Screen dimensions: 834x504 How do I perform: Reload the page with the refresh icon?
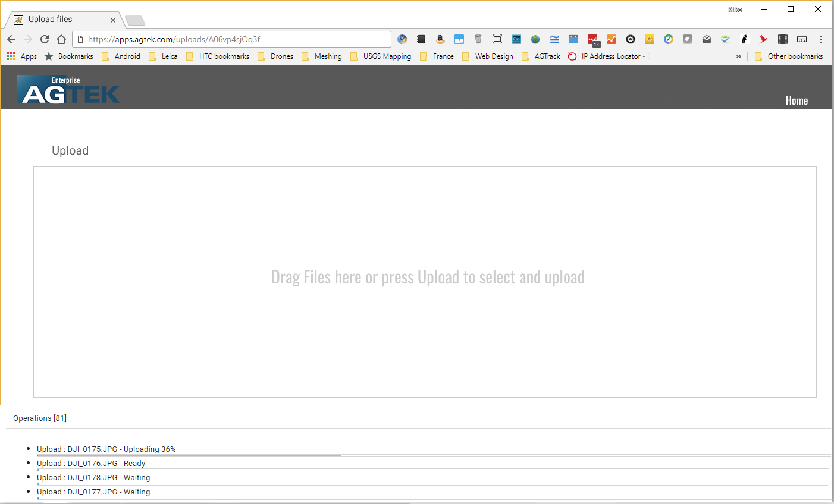pos(45,39)
